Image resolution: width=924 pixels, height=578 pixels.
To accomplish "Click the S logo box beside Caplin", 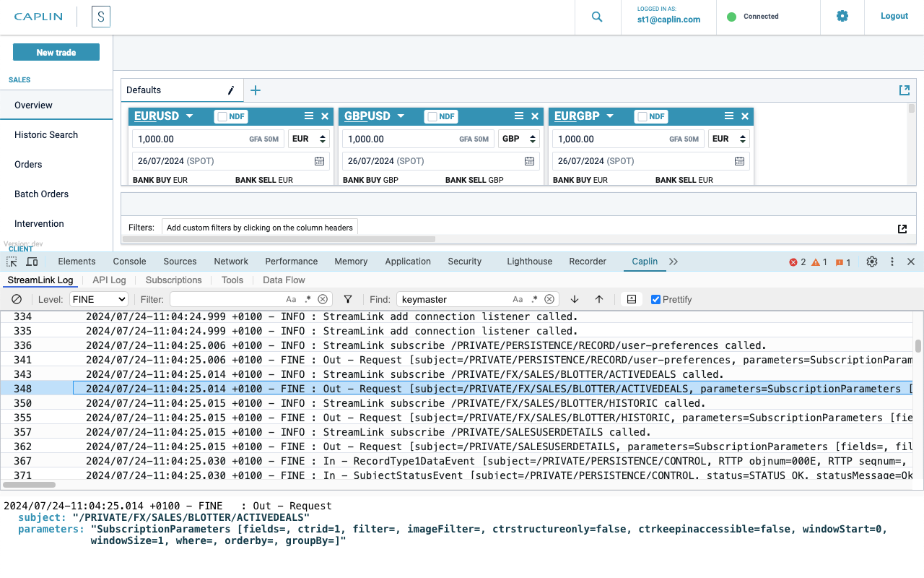I will tap(101, 16).
